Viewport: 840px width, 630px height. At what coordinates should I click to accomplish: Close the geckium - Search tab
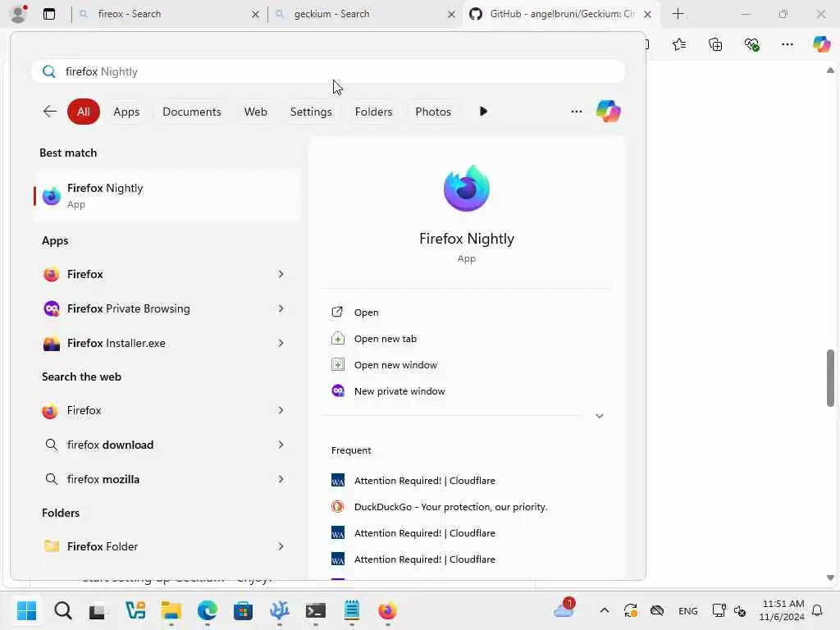click(452, 15)
